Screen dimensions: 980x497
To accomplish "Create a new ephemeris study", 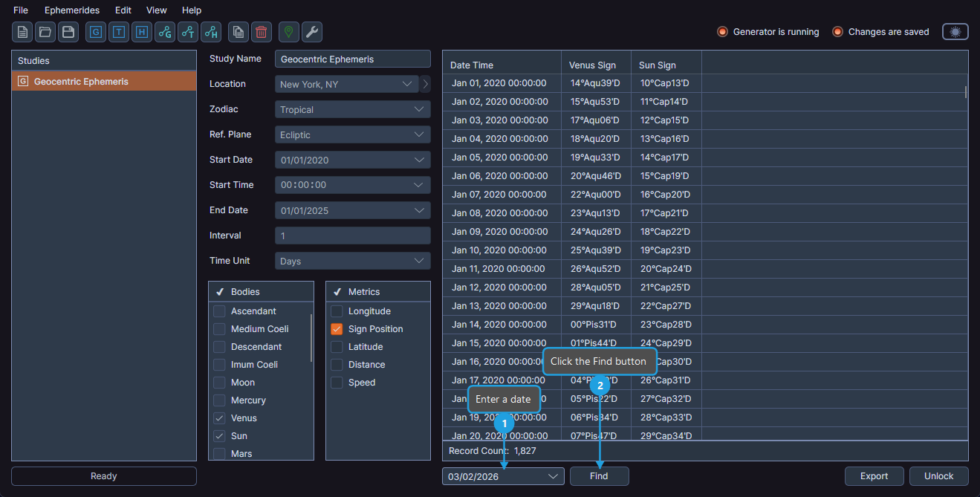I will coord(22,32).
